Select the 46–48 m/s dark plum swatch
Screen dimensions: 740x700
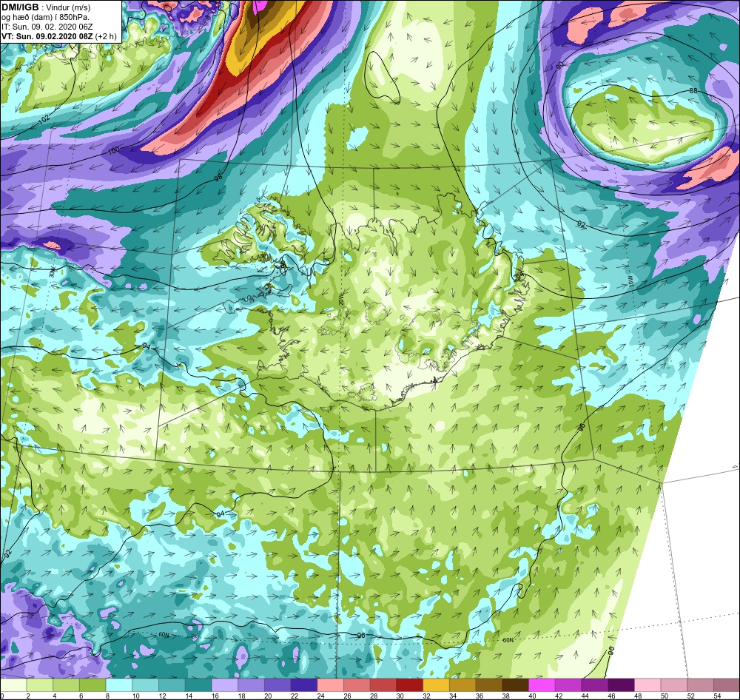(621, 686)
